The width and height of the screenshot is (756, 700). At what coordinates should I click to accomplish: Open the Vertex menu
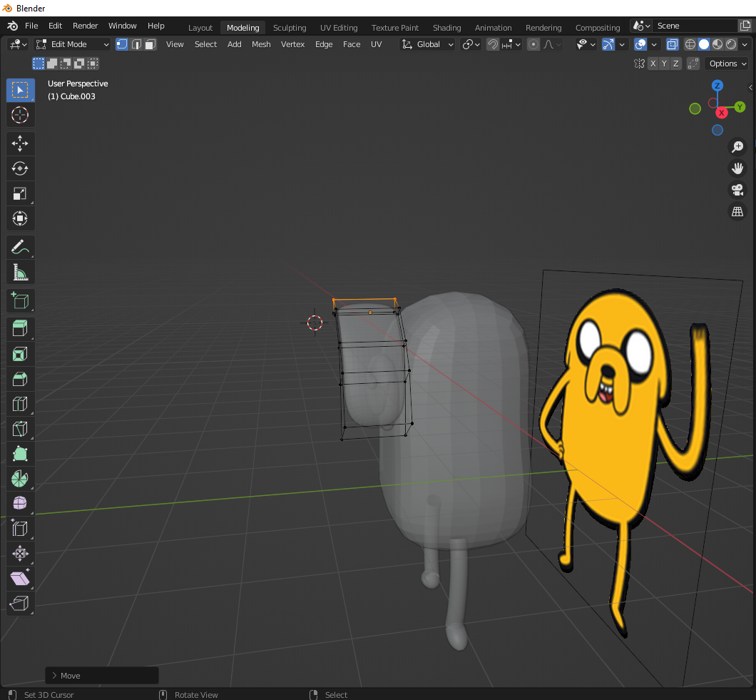pyautogui.click(x=292, y=44)
